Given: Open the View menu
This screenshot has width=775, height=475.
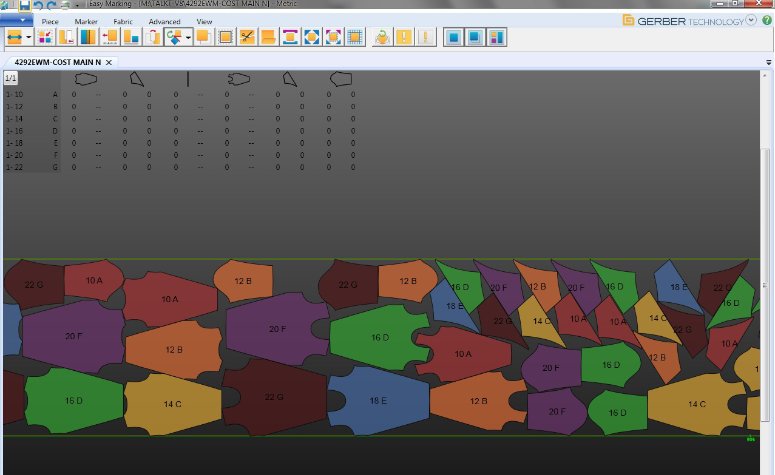Looking at the screenshot, I should (x=204, y=22).
